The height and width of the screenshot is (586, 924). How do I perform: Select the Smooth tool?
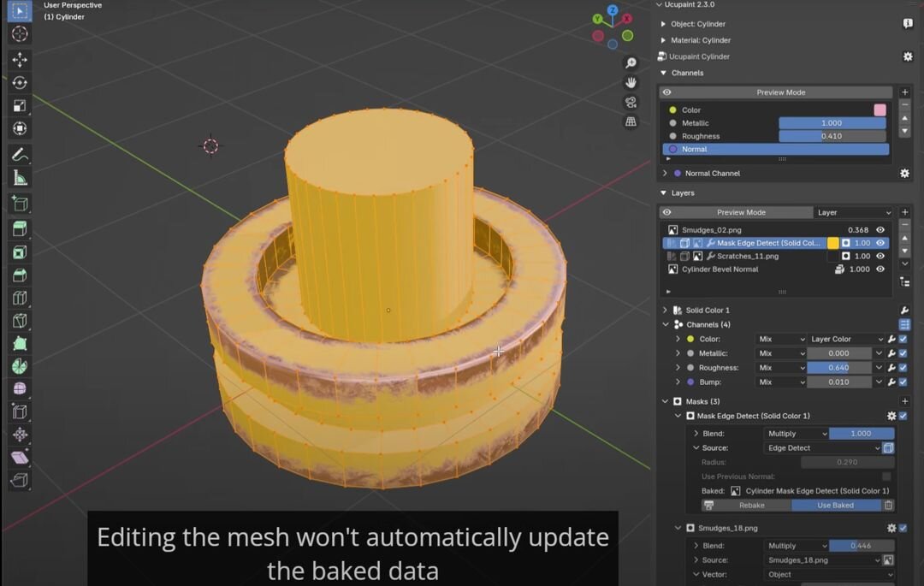(x=20, y=388)
